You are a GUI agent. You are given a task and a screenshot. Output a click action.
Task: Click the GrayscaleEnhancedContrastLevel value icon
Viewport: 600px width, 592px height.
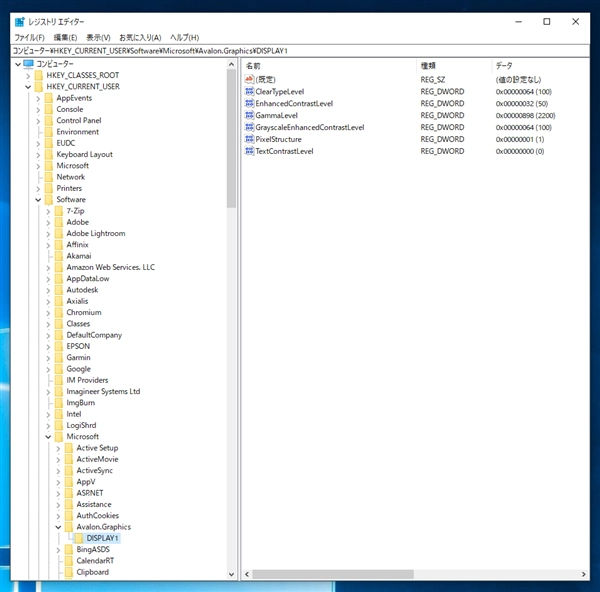249,127
